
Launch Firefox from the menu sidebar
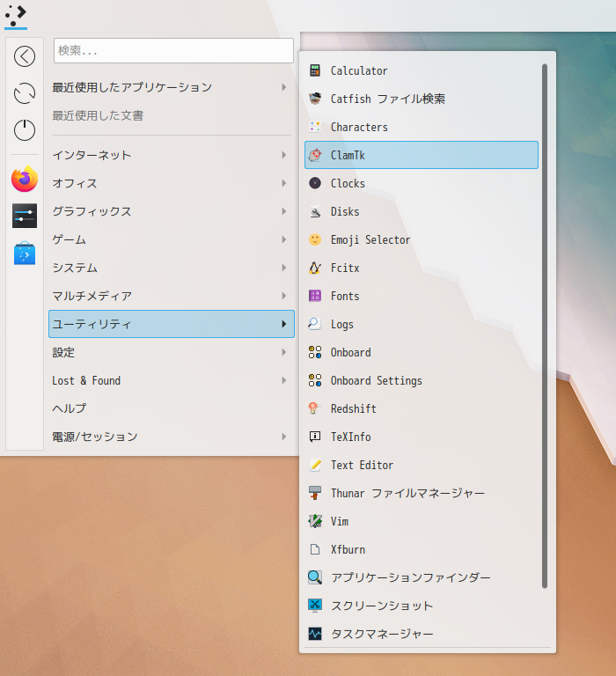click(25, 179)
